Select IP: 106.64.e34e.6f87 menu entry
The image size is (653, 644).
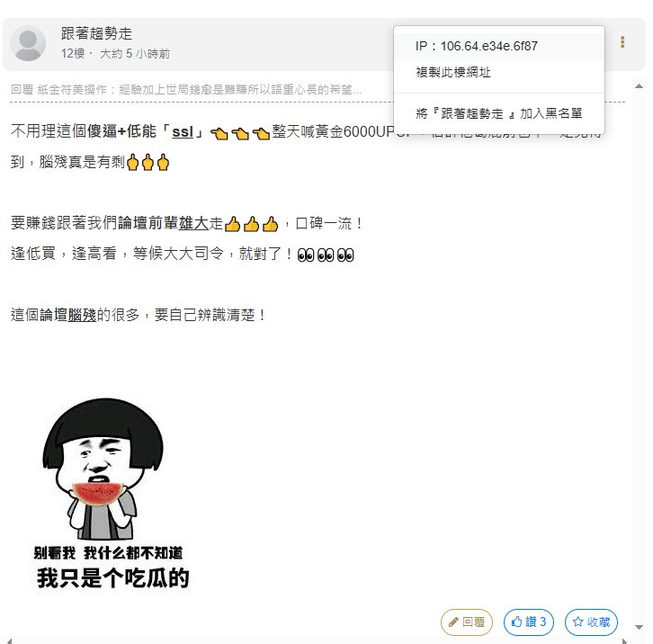(499, 46)
